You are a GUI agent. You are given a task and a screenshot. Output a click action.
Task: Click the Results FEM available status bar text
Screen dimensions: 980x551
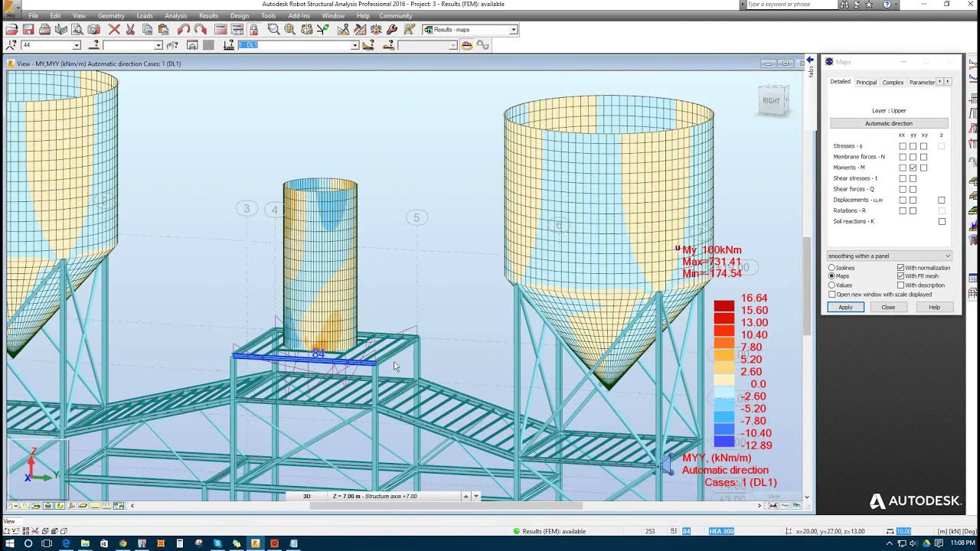coord(553,531)
